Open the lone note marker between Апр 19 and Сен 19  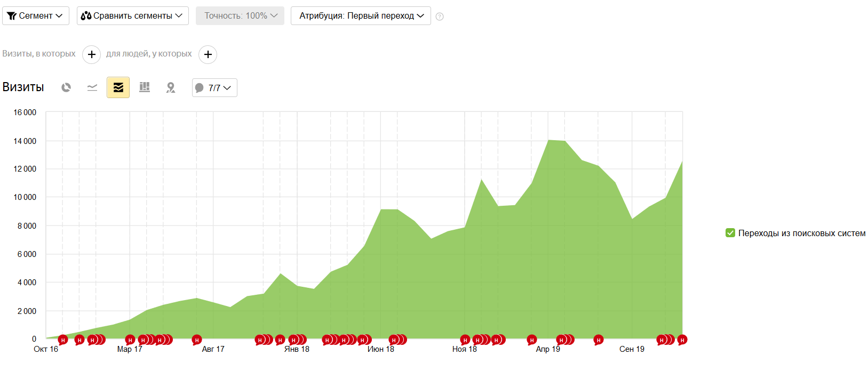[x=599, y=340]
